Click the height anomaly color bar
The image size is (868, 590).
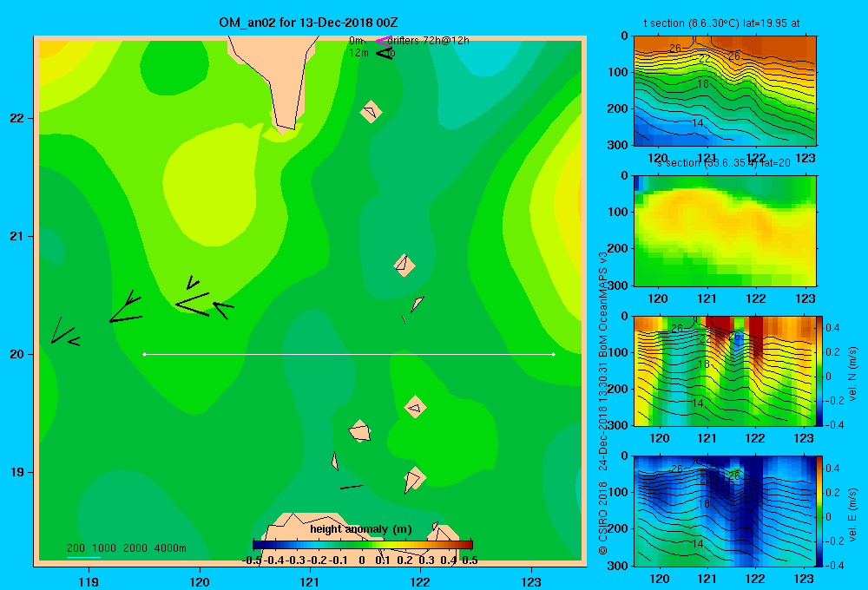click(x=362, y=545)
